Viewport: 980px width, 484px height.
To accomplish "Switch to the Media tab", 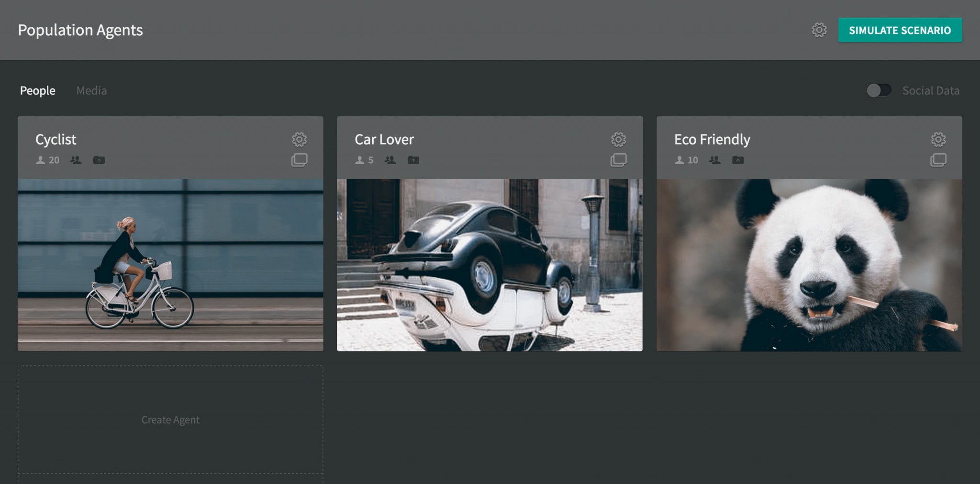I will pos(91,90).
